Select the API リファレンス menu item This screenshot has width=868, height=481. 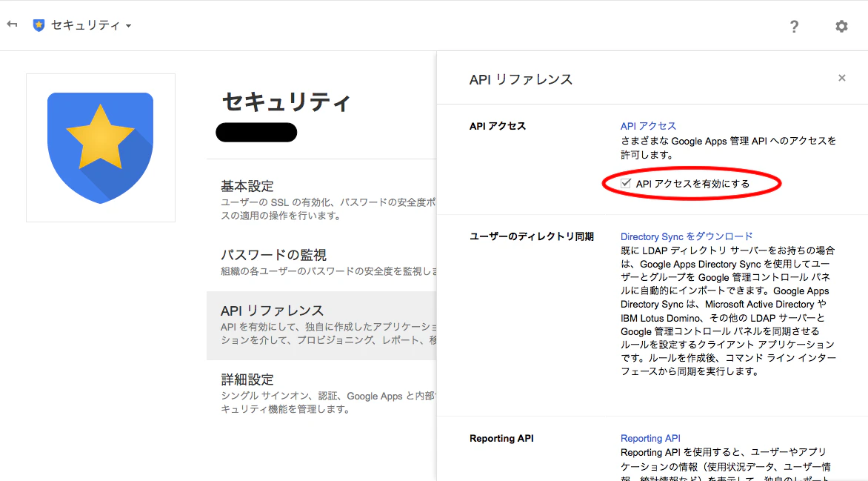click(321, 326)
